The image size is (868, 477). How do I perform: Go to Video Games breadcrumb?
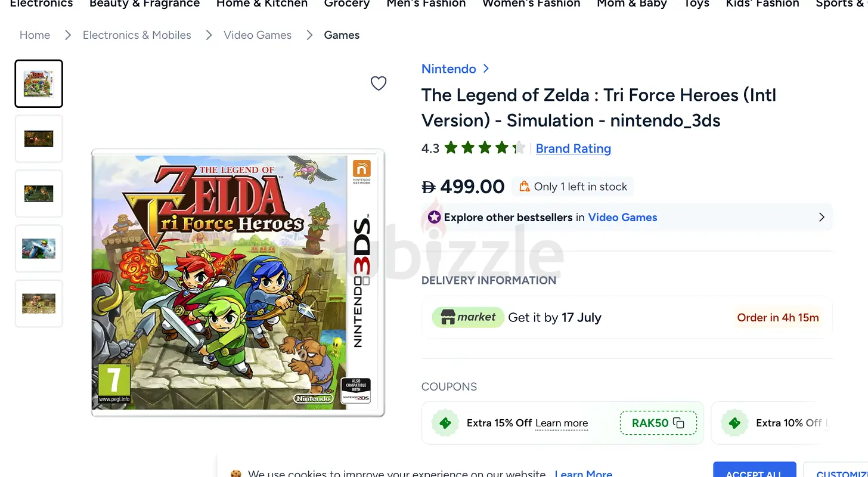[x=258, y=35]
